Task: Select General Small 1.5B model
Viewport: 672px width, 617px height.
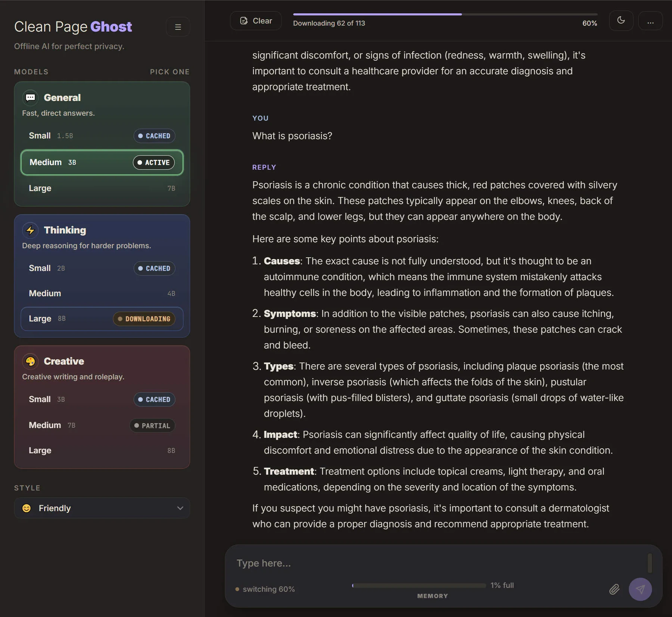Action: (102, 136)
